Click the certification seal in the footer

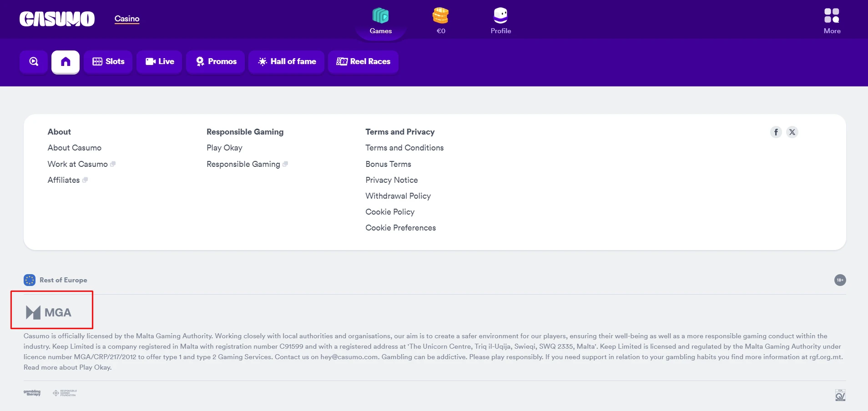(x=840, y=395)
